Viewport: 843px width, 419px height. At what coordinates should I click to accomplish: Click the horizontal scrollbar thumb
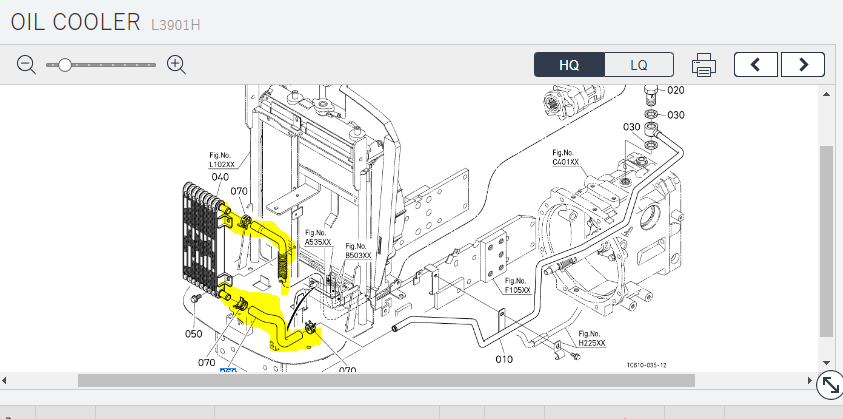(386, 380)
